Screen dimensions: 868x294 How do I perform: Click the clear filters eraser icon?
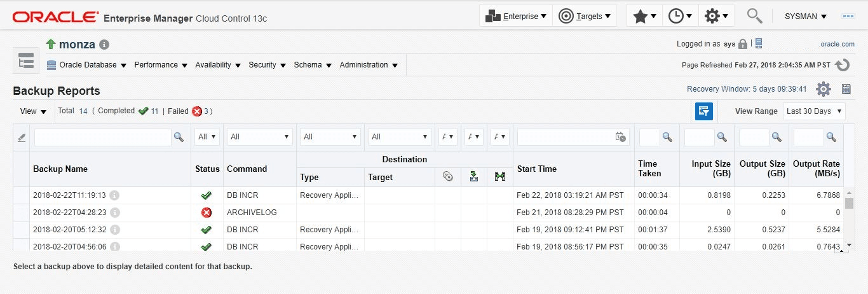pos(22,137)
